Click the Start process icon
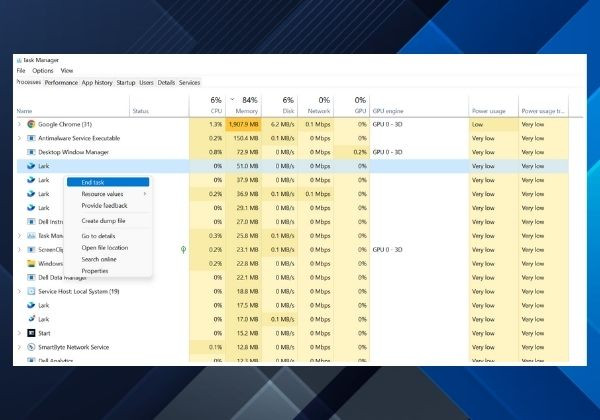This screenshot has height=420, width=600. point(31,333)
